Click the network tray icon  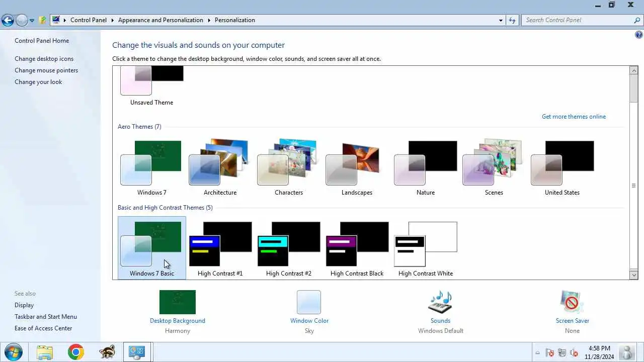[x=562, y=352]
